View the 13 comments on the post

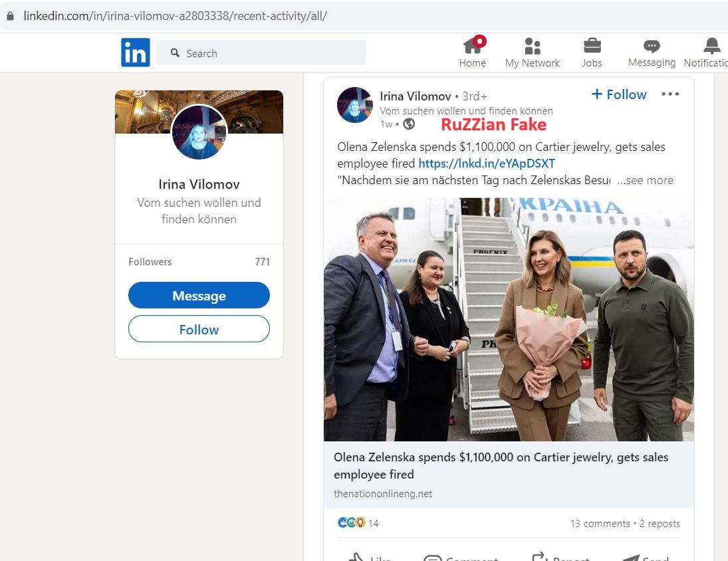600,523
